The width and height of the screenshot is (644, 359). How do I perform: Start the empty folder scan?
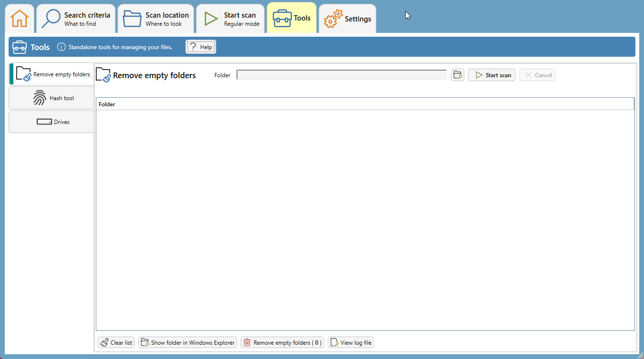(491, 75)
